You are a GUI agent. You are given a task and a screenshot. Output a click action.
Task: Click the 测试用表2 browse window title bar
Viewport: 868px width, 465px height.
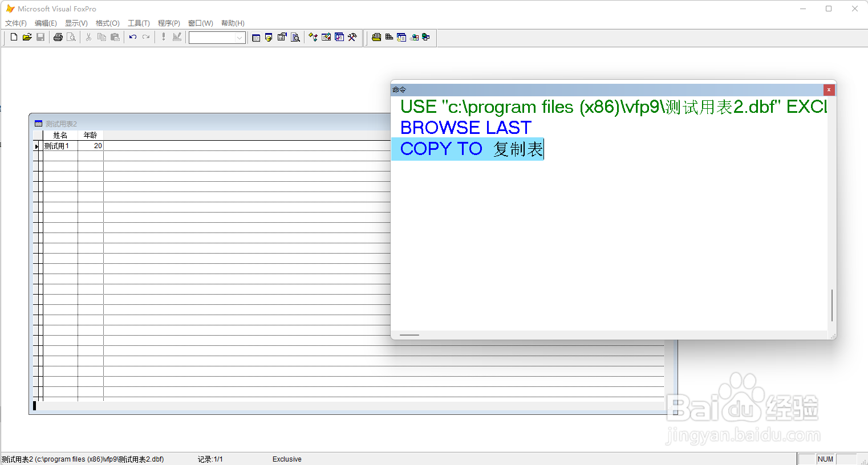coord(211,124)
